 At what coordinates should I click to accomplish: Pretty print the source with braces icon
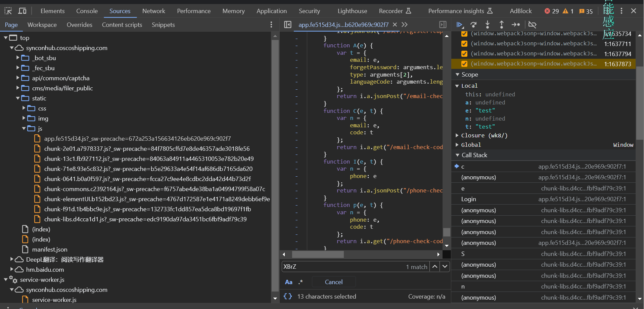[288, 296]
